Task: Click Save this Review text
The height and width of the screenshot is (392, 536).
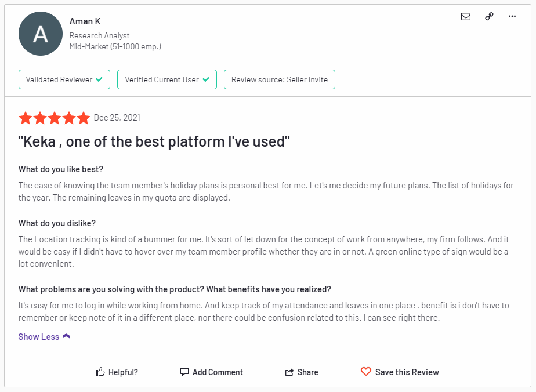Action: coord(407,372)
